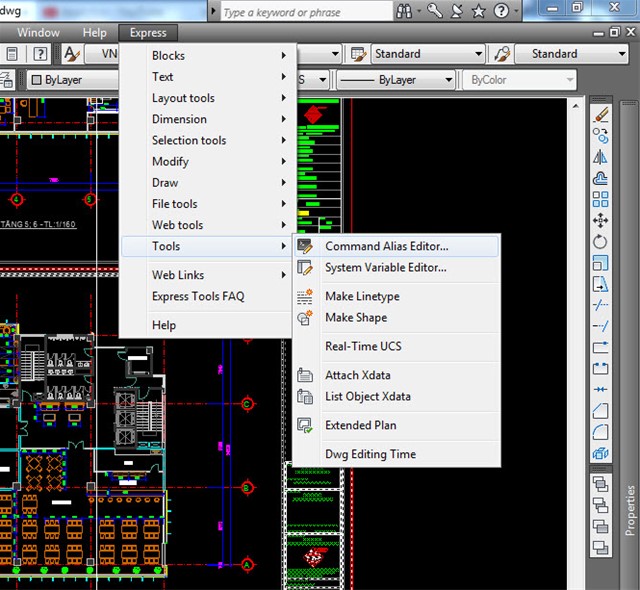Select the Move tool
The height and width of the screenshot is (590, 640).
600,221
